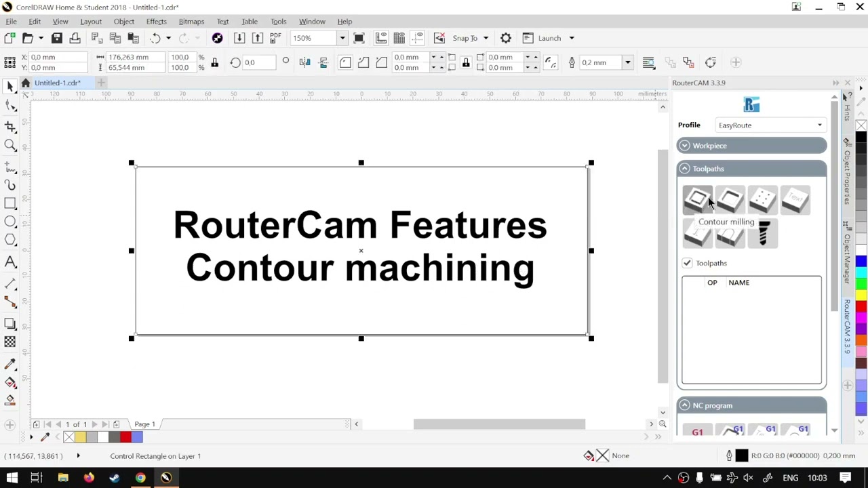Select the Shape edit tool
The height and width of the screenshot is (488, 868).
(10, 106)
